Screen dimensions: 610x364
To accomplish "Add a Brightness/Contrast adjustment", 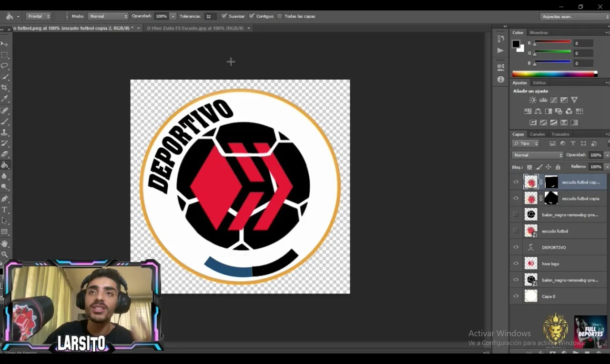I will click(x=533, y=100).
